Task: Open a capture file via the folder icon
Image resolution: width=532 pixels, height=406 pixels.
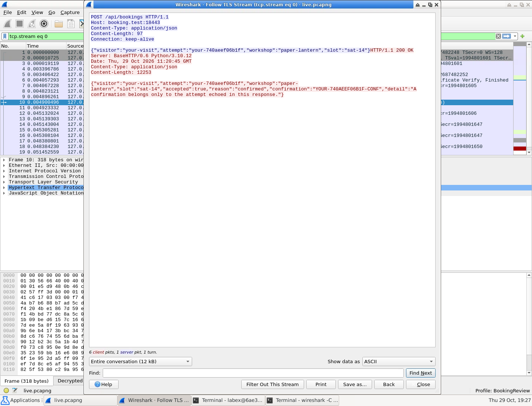Action: [59, 24]
